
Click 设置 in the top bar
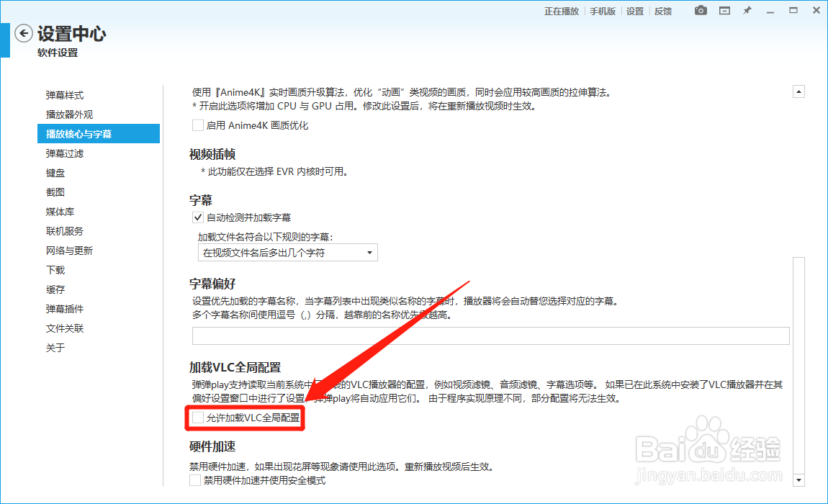(635, 11)
